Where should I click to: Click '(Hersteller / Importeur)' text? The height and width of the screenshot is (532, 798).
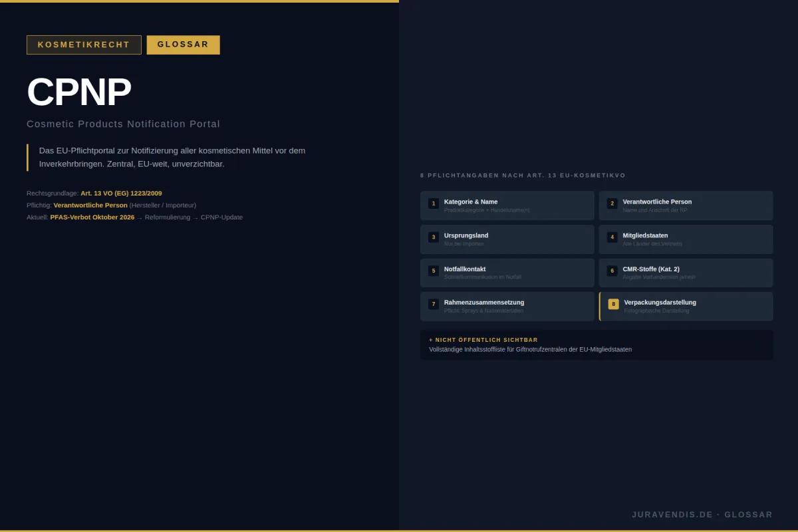[163, 205]
